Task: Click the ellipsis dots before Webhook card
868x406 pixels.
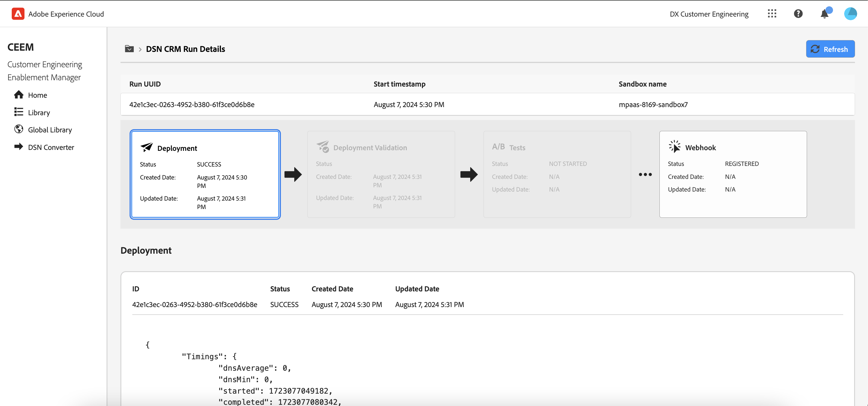Action: point(645,174)
